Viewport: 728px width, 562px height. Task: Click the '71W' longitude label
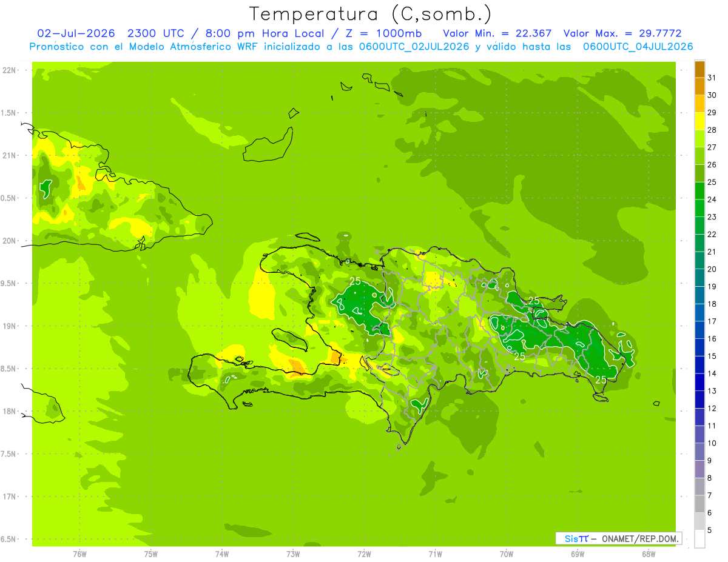(x=435, y=554)
